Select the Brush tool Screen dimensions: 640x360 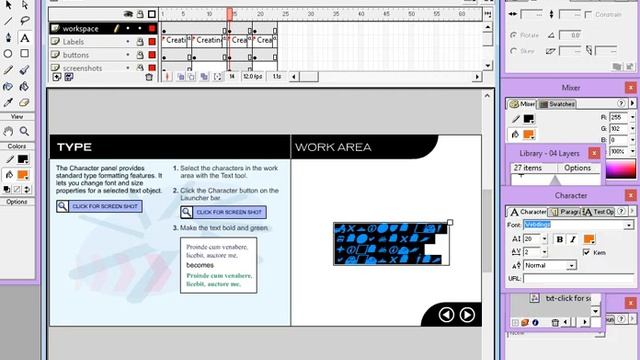(x=24, y=70)
